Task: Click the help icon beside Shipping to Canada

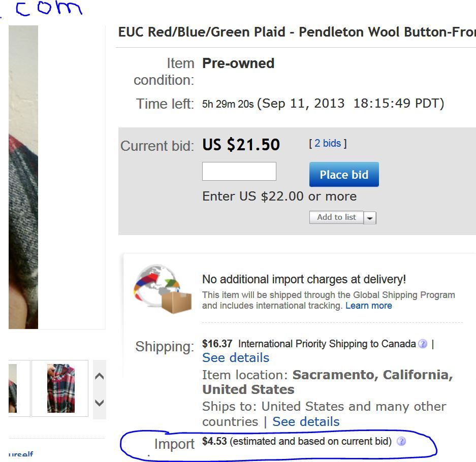Action: point(422,344)
